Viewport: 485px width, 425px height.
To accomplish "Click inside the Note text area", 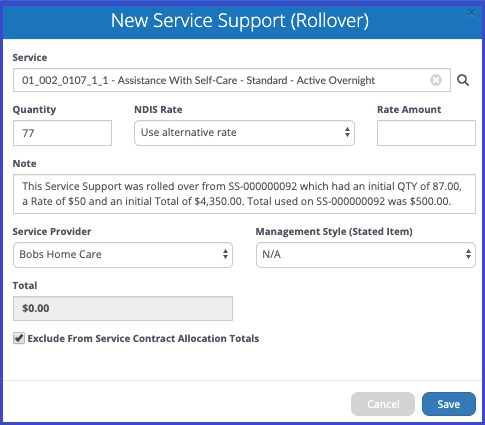I will pyautogui.click(x=244, y=194).
